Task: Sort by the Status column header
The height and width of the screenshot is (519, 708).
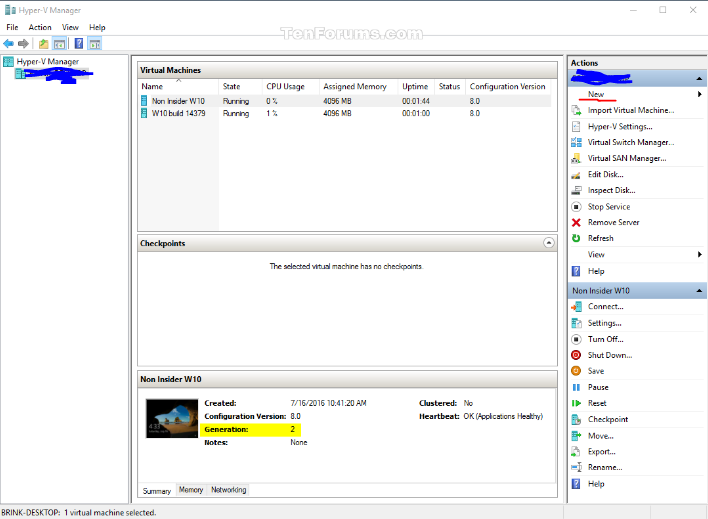Action: pyautogui.click(x=450, y=87)
